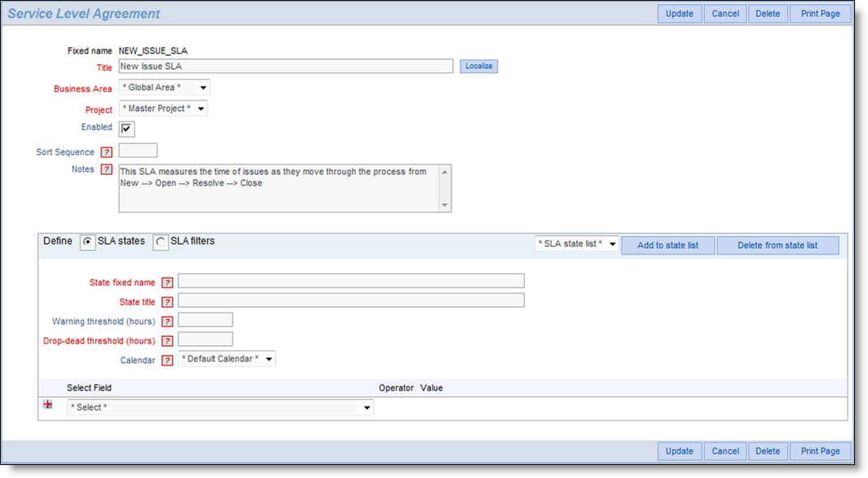Select the SLA states radio button
Viewport: 868px width, 478px height.
pyautogui.click(x=88, y=242)
